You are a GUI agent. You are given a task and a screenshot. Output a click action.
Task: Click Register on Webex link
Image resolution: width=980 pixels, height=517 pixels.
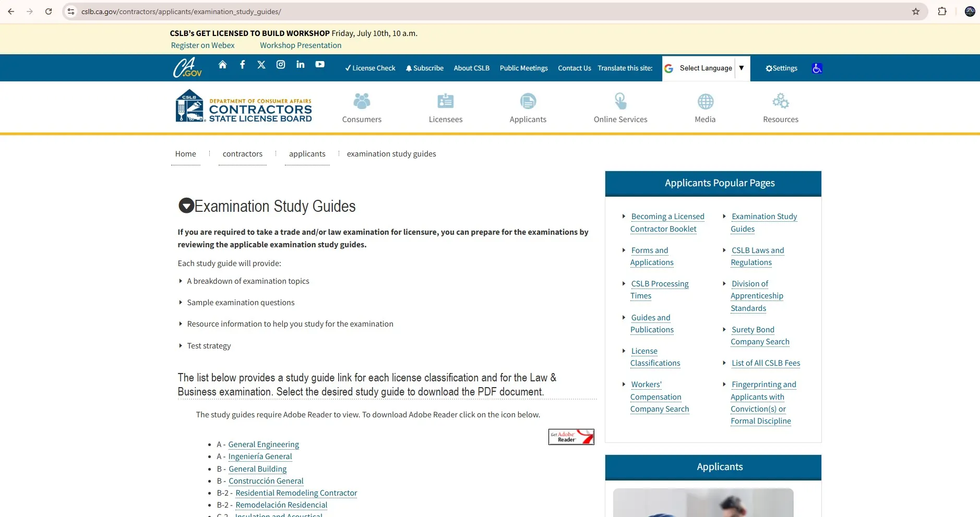point(202,45)
